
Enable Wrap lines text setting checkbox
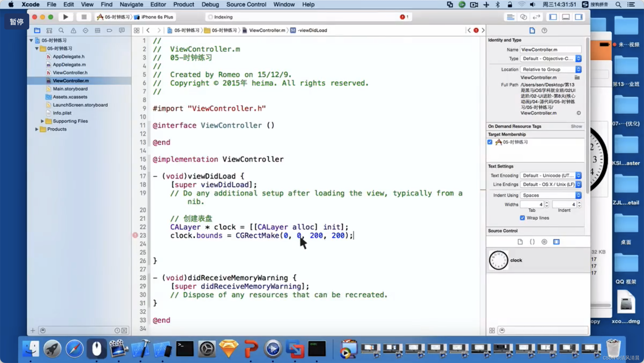tap(523, 218)
